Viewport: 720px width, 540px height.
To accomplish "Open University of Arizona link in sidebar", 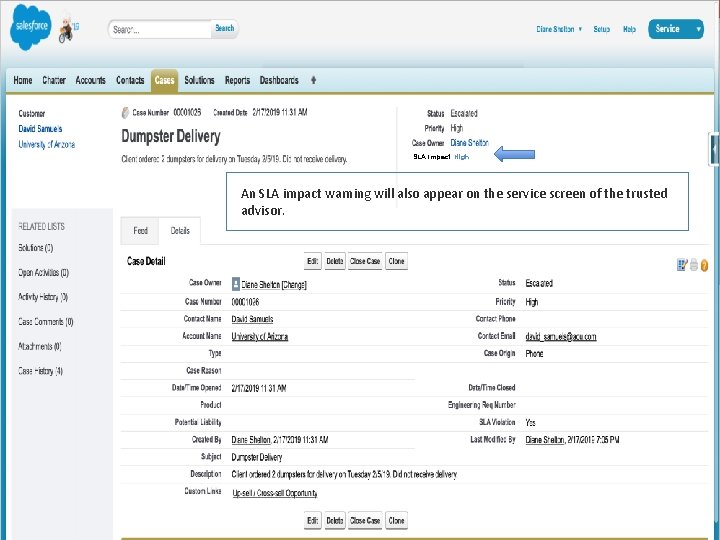I will pos(46,145).
